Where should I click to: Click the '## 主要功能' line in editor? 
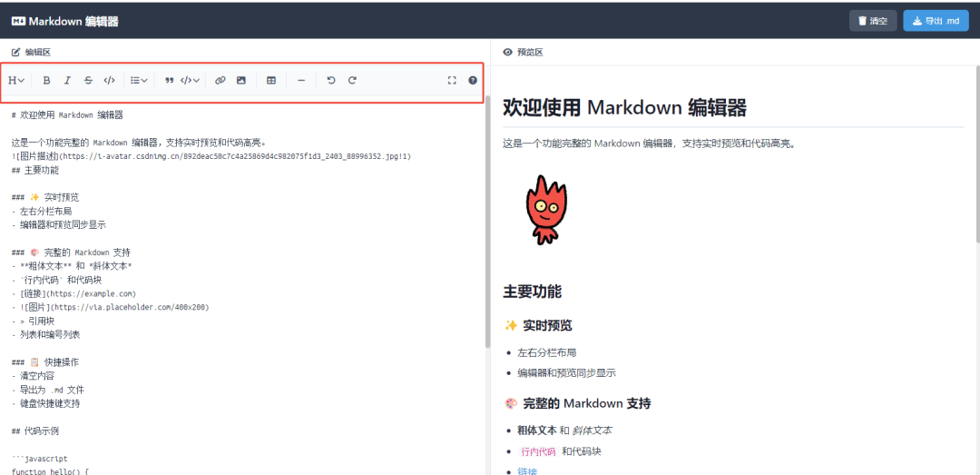pos(35,170)
